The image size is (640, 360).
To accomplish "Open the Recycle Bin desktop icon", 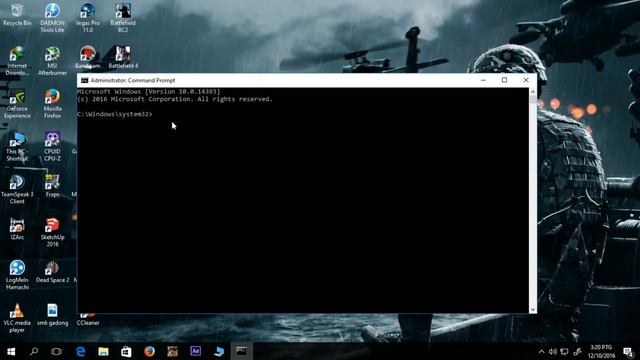I will [17, 14].
